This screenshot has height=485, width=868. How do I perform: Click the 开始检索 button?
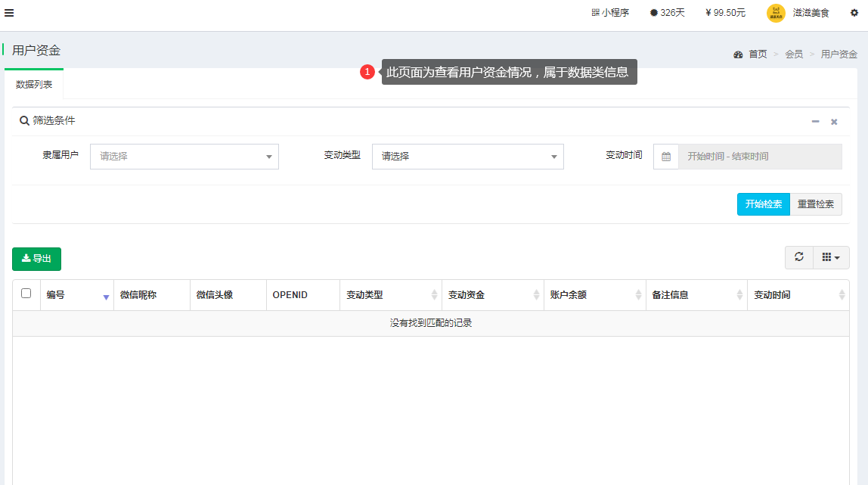tap(764, 204)
